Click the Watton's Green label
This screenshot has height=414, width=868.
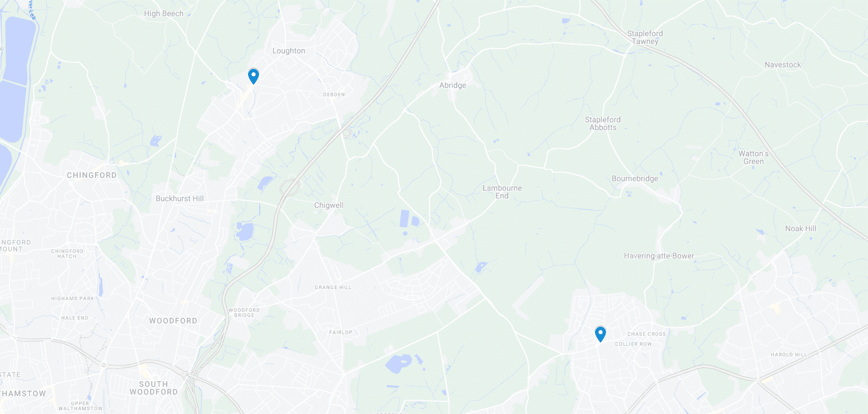click(753, 157)
